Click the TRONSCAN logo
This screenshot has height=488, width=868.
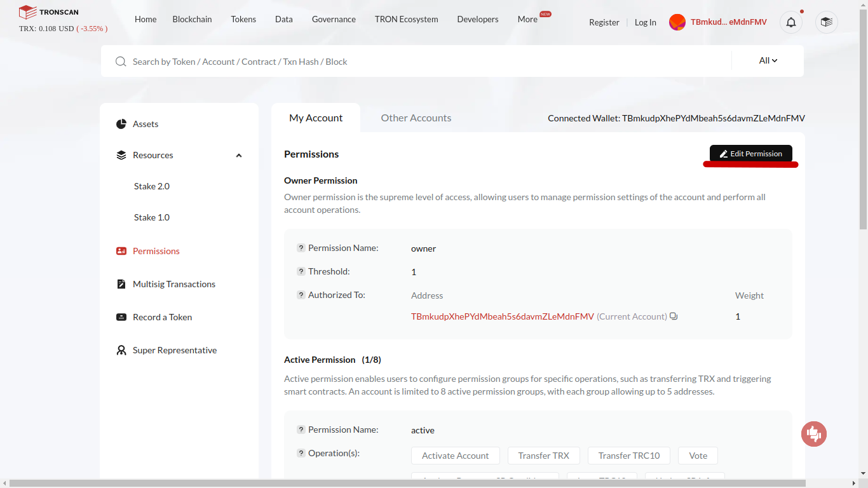click(49, 12)
